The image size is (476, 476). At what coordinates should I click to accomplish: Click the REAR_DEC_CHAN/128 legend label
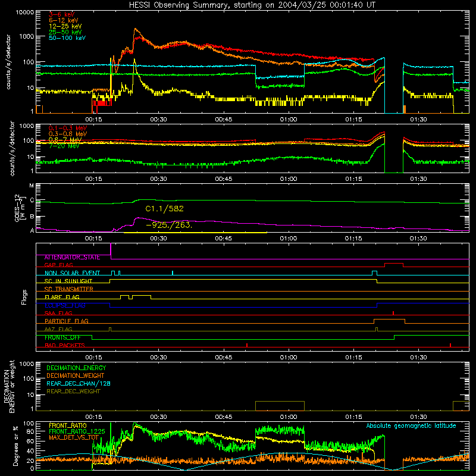(x=79, y=383)
